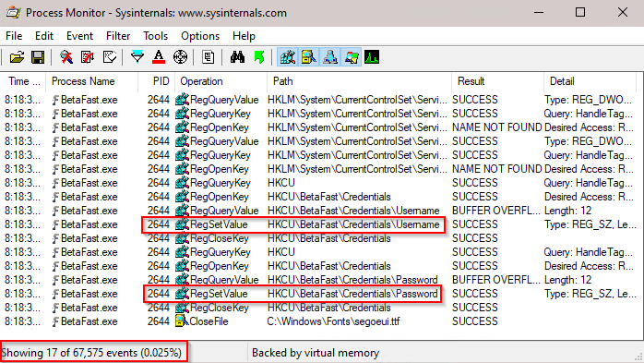Open the Event menu
Screen dimensions: 644x363
tap(79, 36)
